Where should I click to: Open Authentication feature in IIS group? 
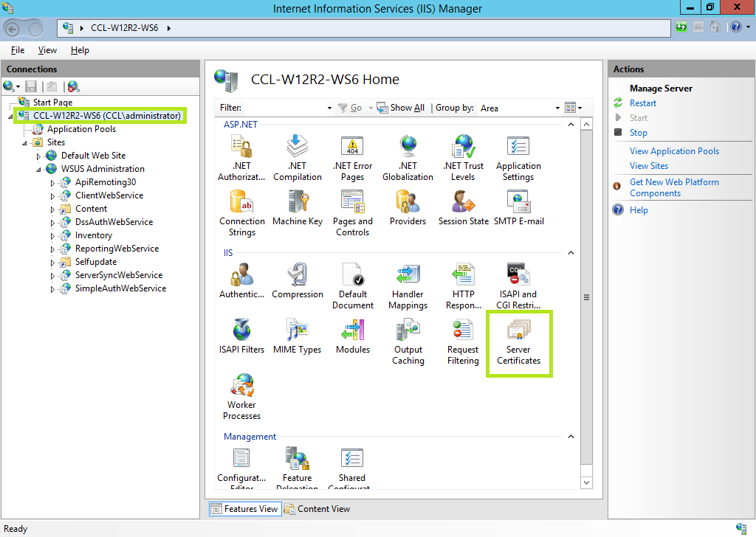(241, 281)
